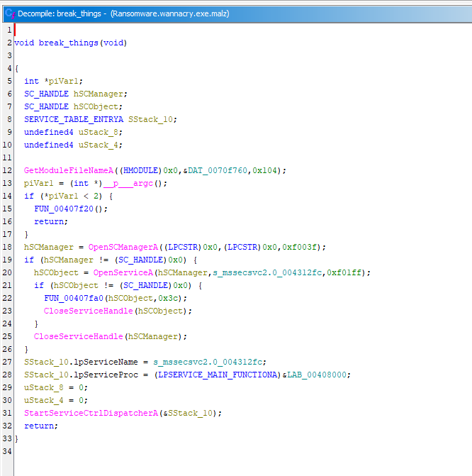Click the __p___argc function call
472x476 pixels.
128,183
